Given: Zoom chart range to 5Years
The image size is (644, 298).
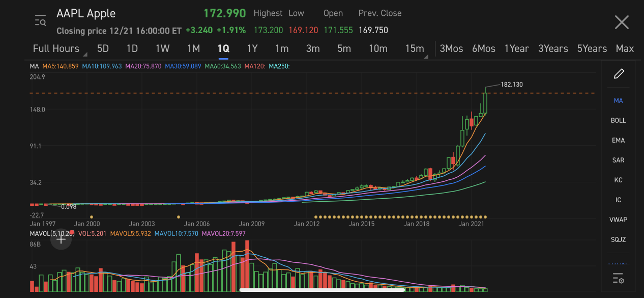Looking at the screenshot, I should click(x=592, y=49).
